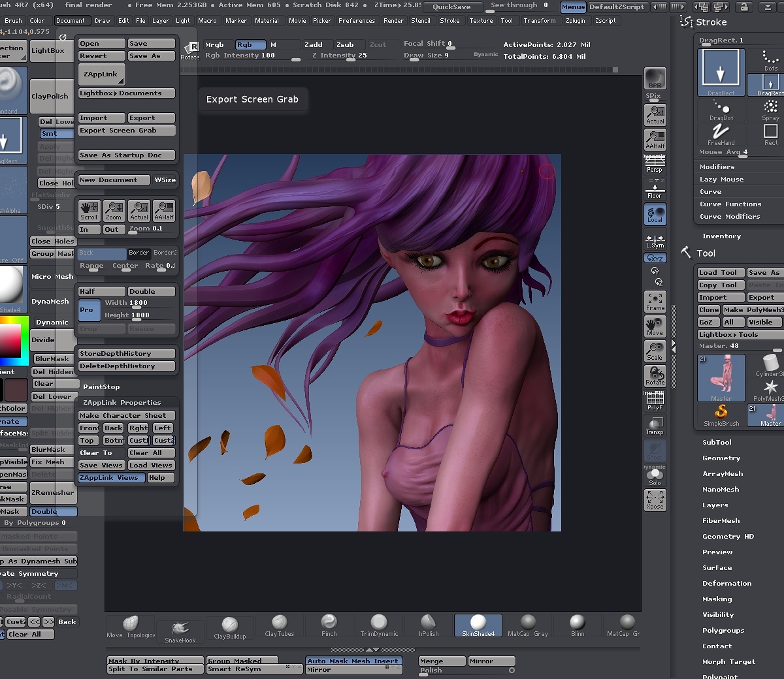The height and width of the screenshot is (679, 784).
Task: Open the Document menu
Action: [71, 20]
